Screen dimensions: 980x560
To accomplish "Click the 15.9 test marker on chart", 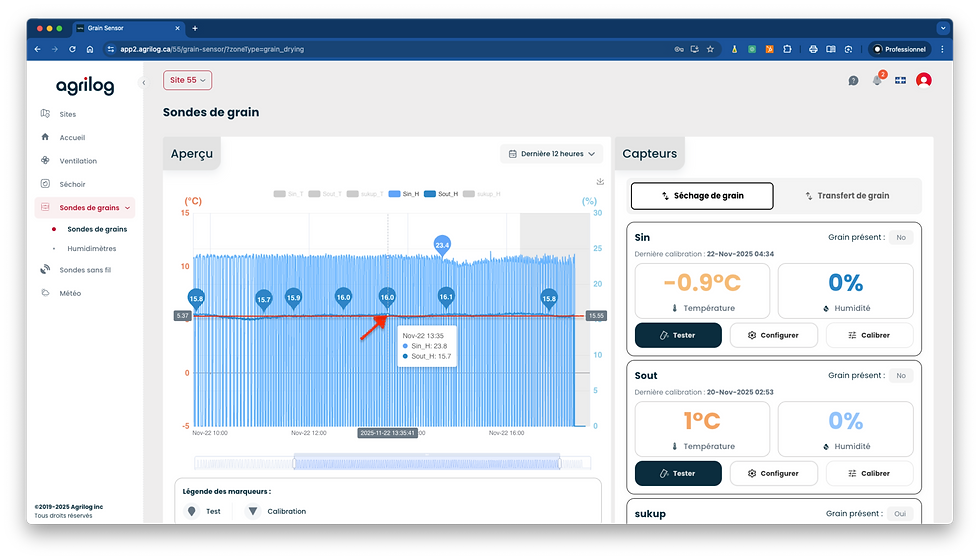I will [293, 297].
